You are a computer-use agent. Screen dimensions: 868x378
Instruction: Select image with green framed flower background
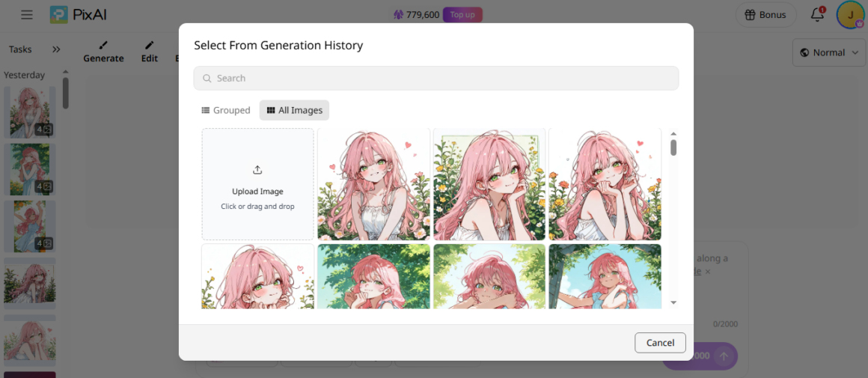coord(489,184)
